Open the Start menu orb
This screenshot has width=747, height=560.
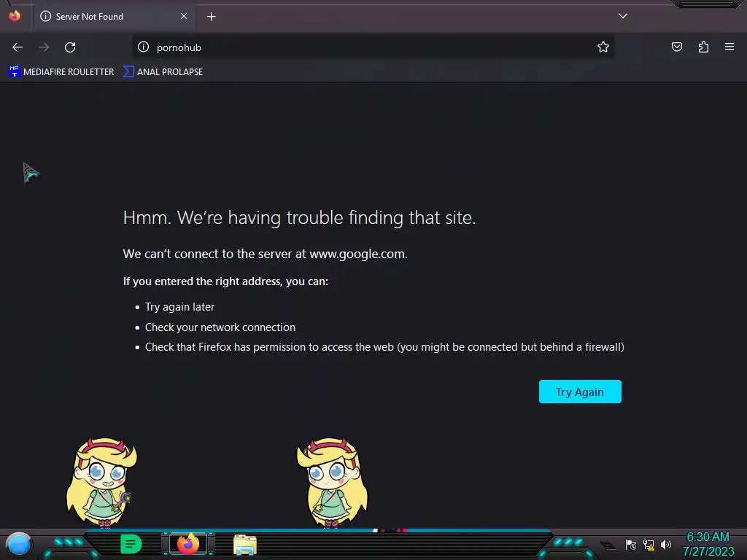19,544
